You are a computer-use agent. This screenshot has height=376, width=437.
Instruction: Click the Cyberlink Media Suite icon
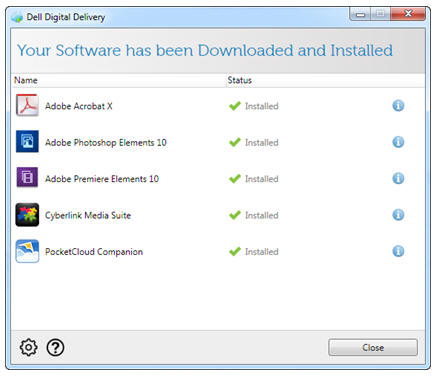[27, 214]
